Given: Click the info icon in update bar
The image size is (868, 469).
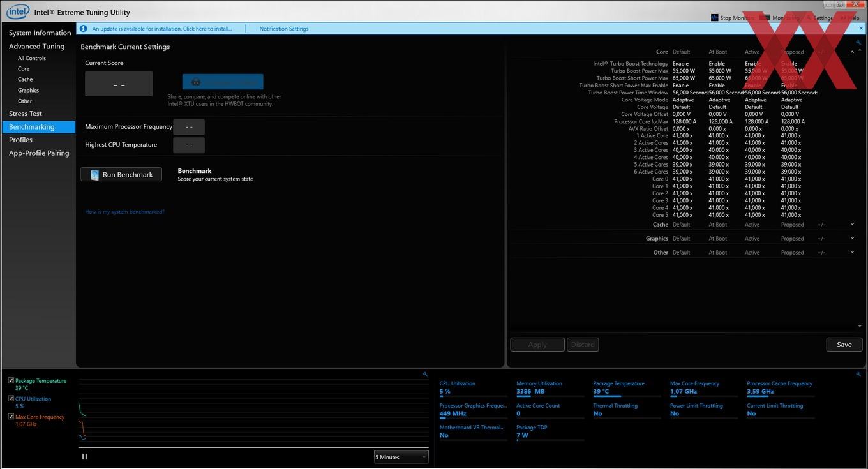Looking at the screenshot, I should point(83,29).
